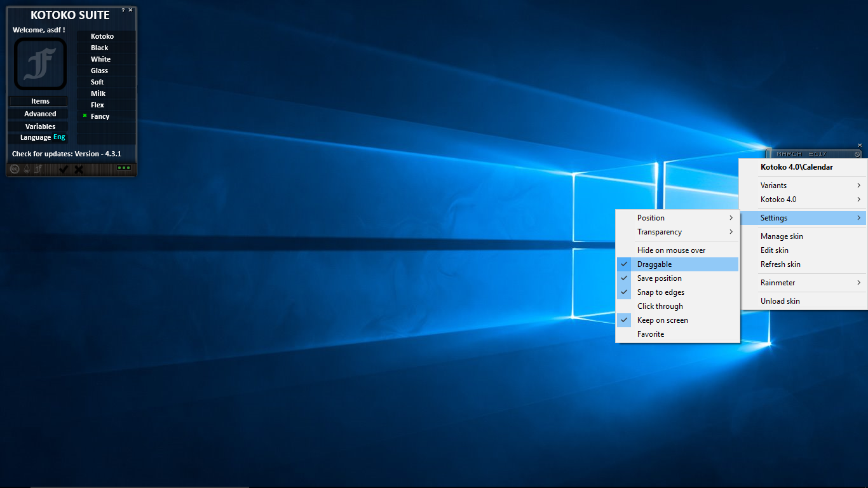Viewport: 868px width, 488px height.
Task: Toggle the Keep on screen option
Action: [x=677, y=320]
